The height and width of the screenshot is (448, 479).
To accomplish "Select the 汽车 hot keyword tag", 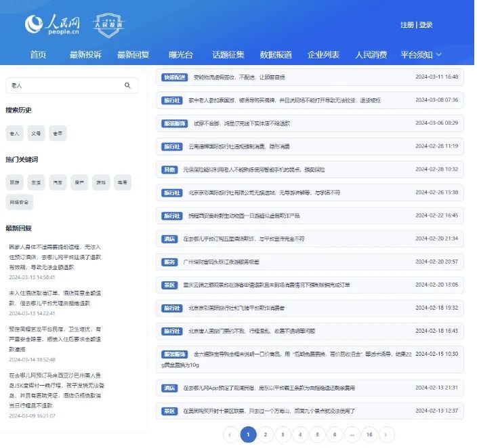I will point(58,182).
